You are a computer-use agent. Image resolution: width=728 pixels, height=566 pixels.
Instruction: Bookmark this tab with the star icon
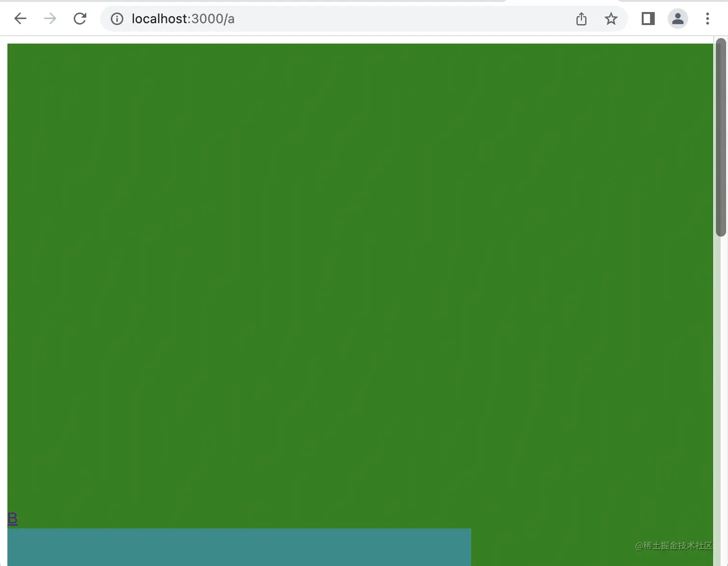tap(611, 19)
